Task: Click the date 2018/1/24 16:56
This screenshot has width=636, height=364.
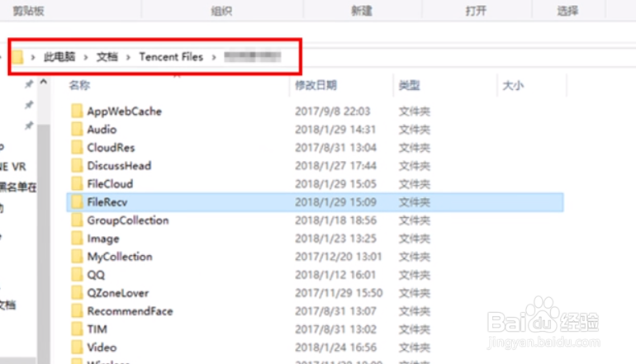Action: pos(336,347)
